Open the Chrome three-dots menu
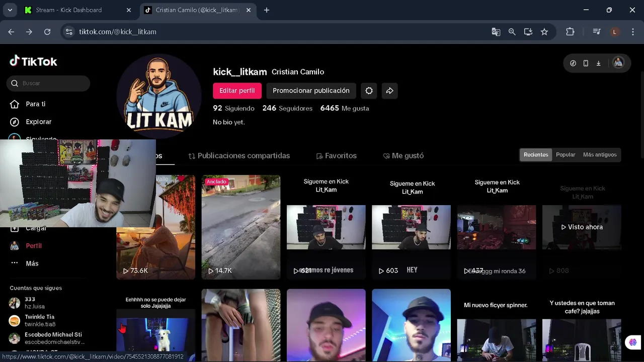This screenshot has height=362, width=644. point(632,32)
